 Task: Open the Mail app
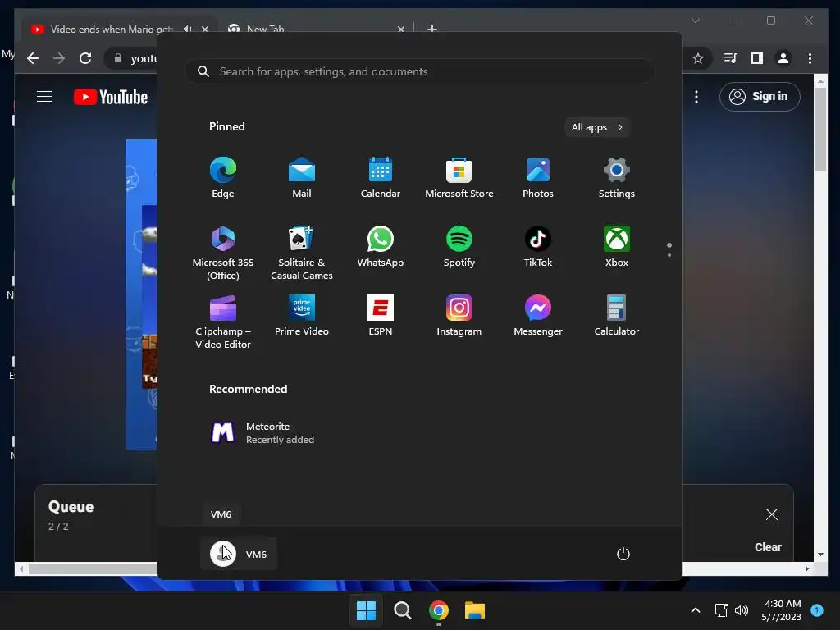tap(302, 177)
